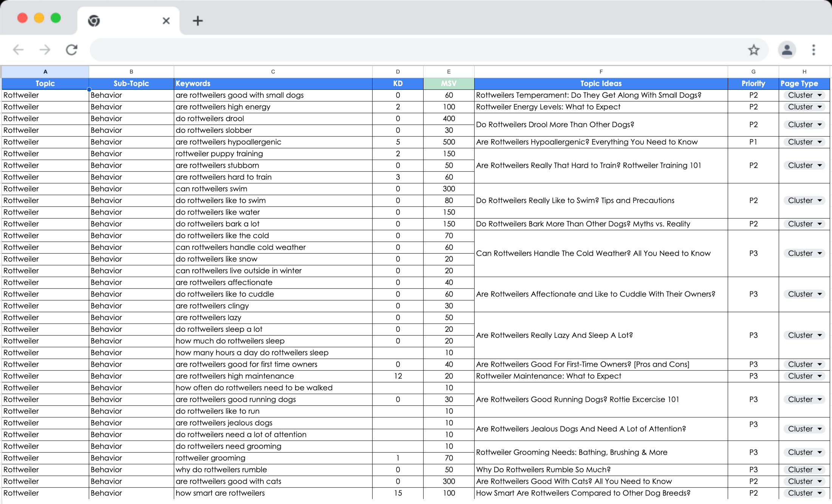Open the user profile avatar
This screenshot has height=504, width=832.
787,50
